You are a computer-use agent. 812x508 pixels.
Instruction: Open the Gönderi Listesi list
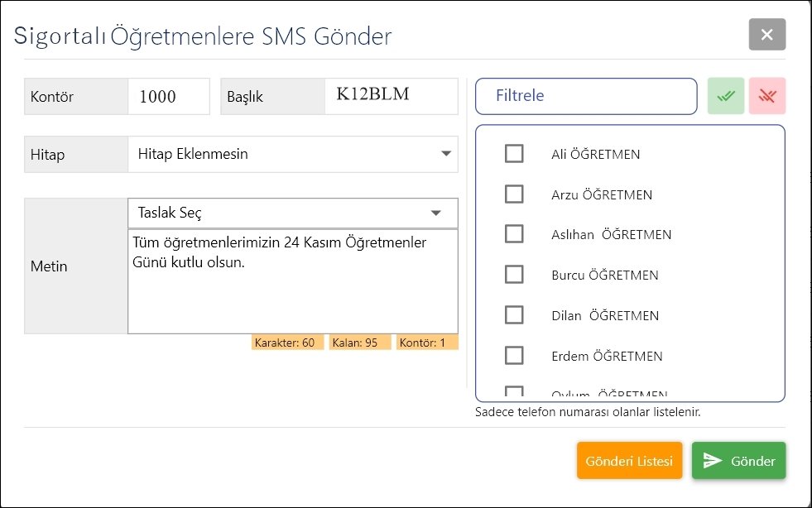(x=629, y=461)
